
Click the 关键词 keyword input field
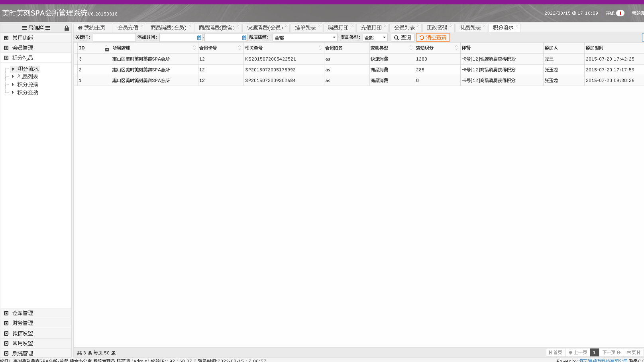coord(114,37)
